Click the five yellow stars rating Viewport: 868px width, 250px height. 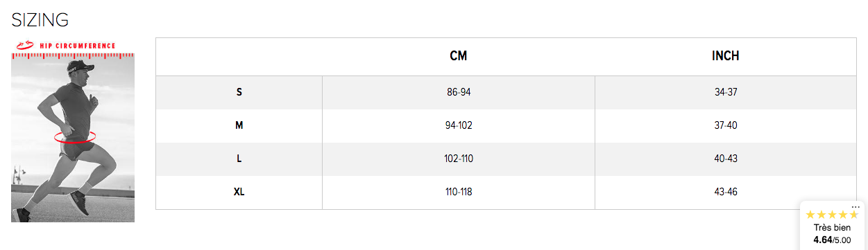pos(832,215)
